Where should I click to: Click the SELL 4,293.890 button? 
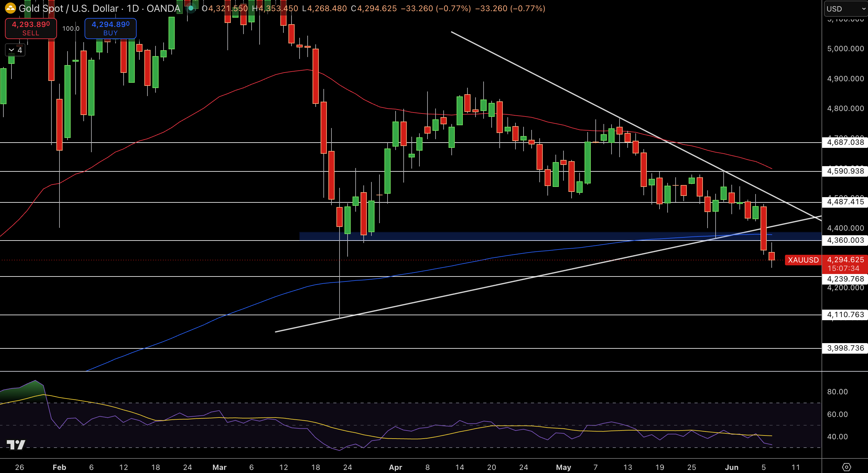click(x=31, y=28)
